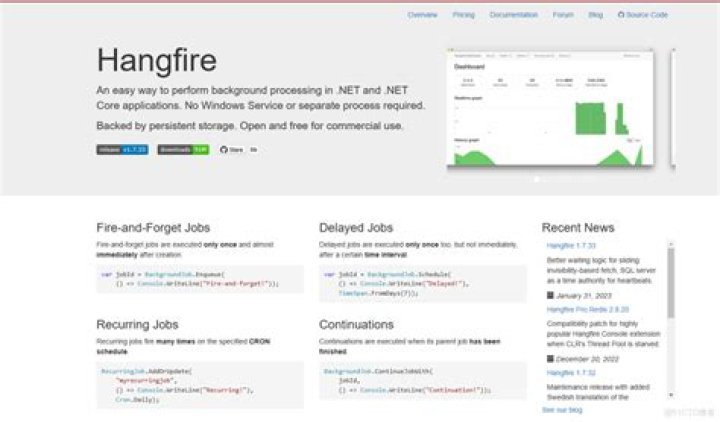
Task: Click the Delayed Jobs heading
Action: click(x=356, y=228)
